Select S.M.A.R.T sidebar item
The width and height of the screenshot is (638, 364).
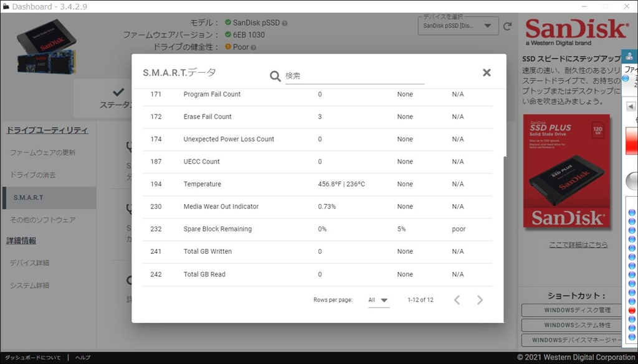(49, 198)
